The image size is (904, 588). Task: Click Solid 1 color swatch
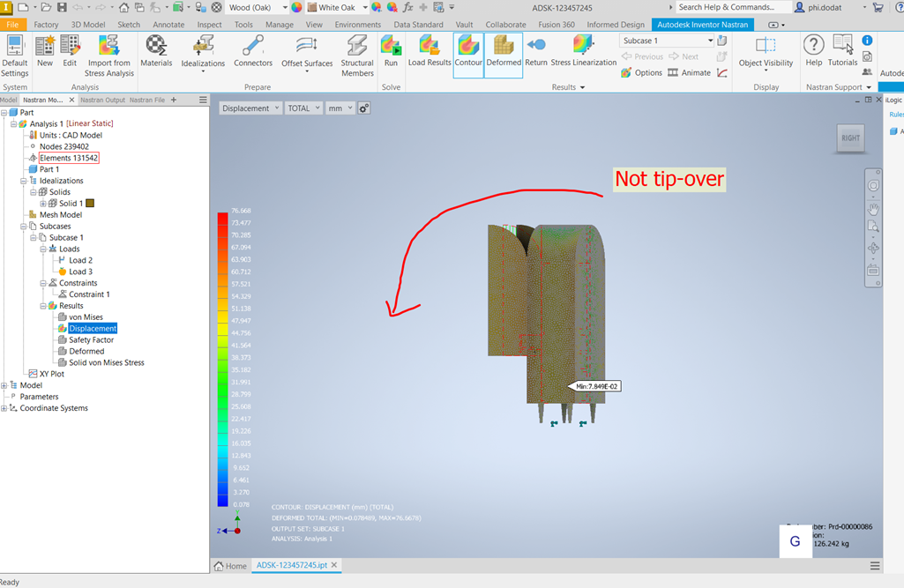pyautogui.click(x=90, y=203)
